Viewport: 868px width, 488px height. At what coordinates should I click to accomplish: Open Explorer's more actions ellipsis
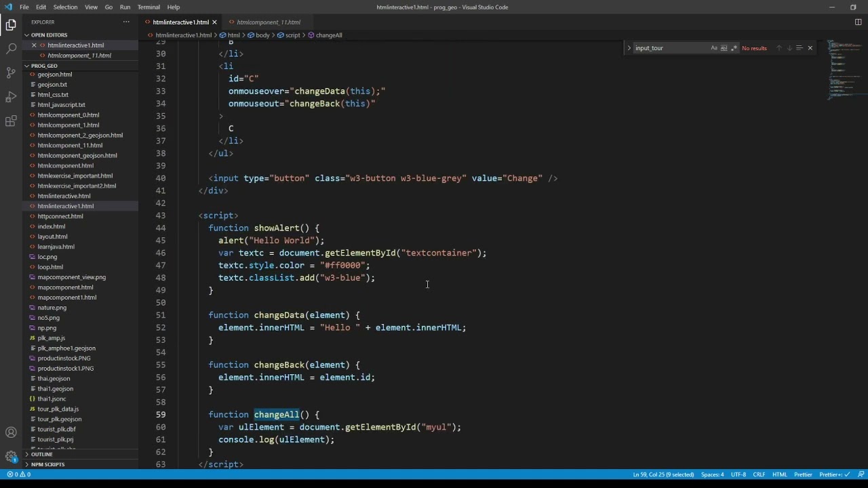(126, 22)
